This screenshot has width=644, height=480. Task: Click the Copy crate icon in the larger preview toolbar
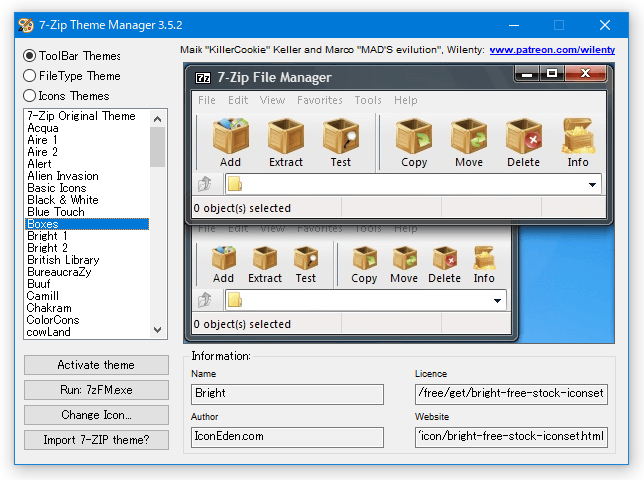(414, 136)
